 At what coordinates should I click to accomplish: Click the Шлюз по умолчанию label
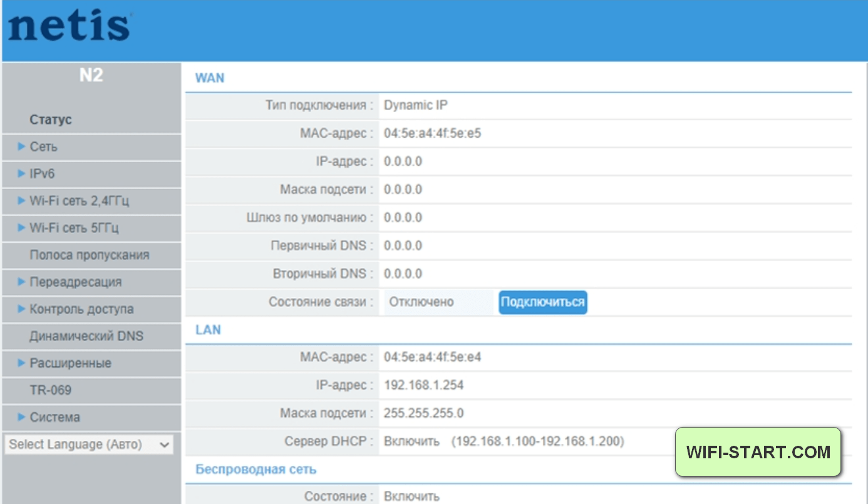tap(310, 218)
